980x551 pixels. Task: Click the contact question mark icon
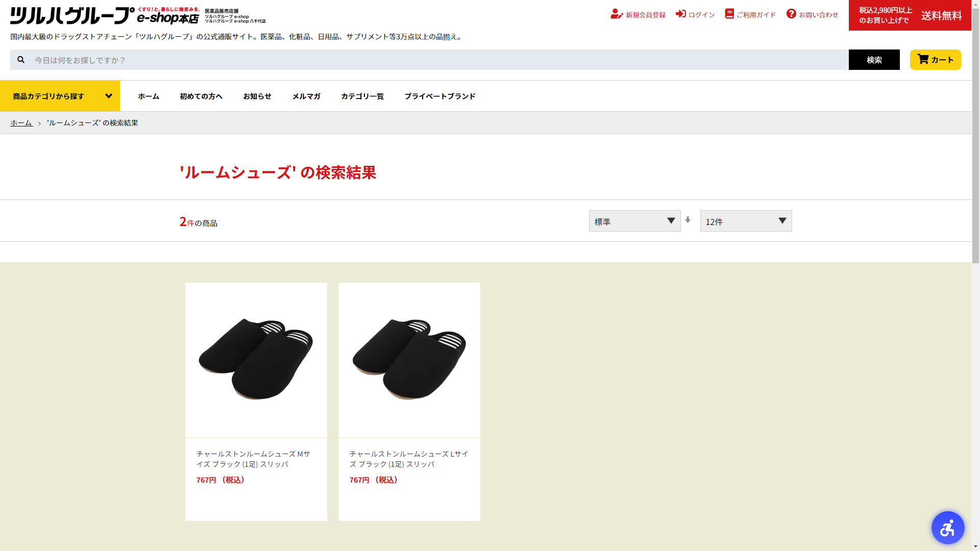pos(791,14)
